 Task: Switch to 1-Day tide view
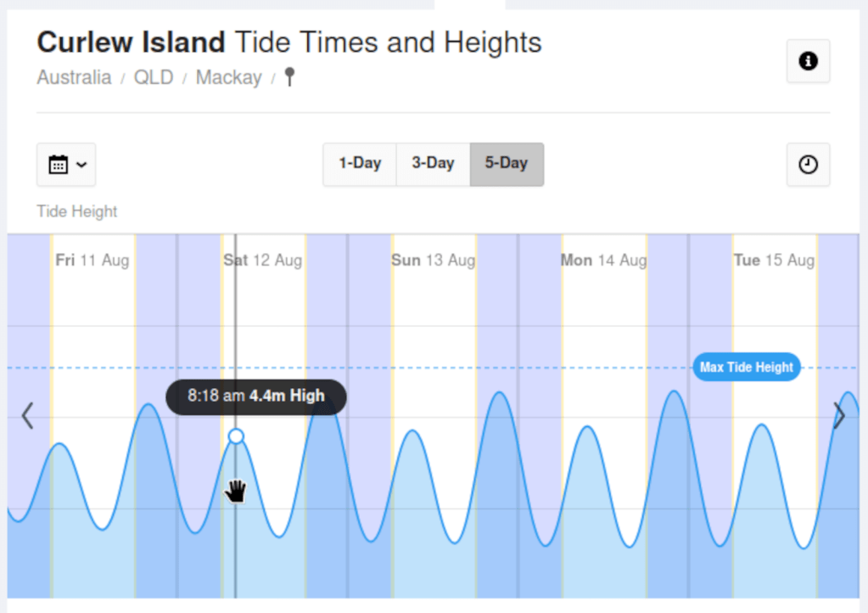pyautogui.click(x=360, y=164)
